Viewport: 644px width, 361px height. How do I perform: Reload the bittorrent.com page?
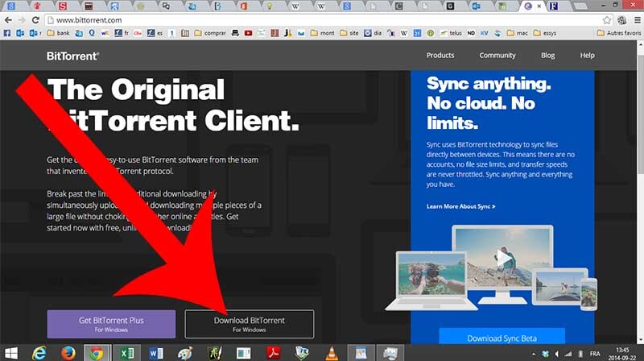[x=35, y=20]
